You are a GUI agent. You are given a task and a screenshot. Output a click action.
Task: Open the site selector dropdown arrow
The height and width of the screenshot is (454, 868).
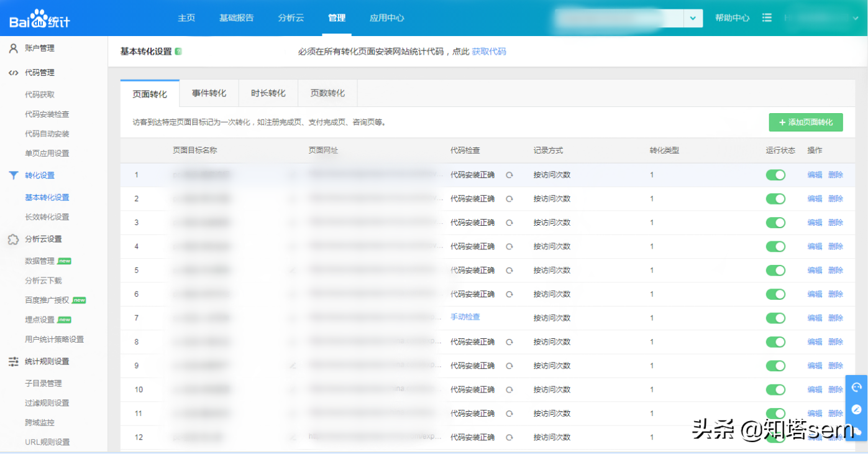(x=693, y=19)
